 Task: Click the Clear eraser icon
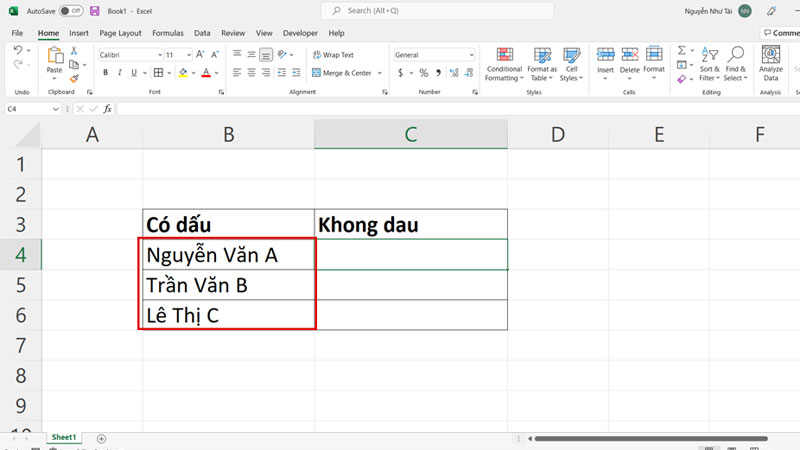[x=682, y=79]
